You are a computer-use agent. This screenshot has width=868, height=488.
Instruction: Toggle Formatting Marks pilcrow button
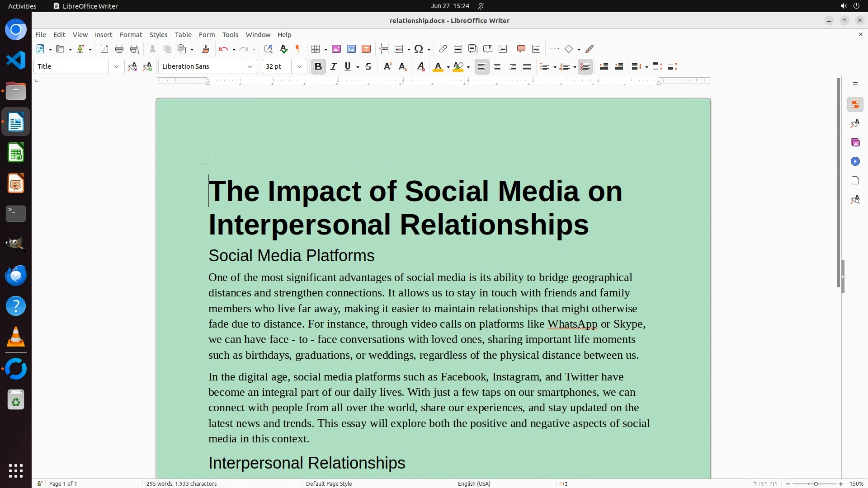click(298, 49)
